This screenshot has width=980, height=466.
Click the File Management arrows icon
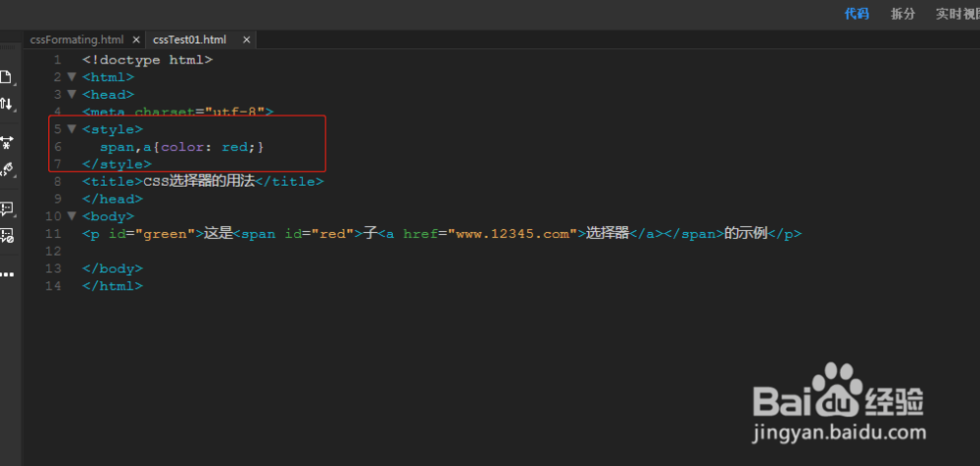pos(5,104)
